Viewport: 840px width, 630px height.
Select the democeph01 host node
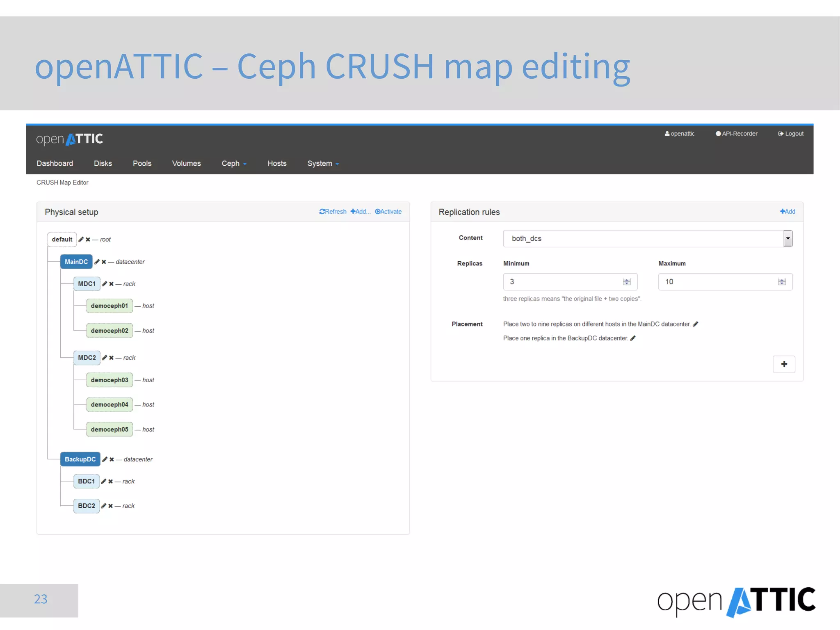pyautogui.click(x=110, y=306)
